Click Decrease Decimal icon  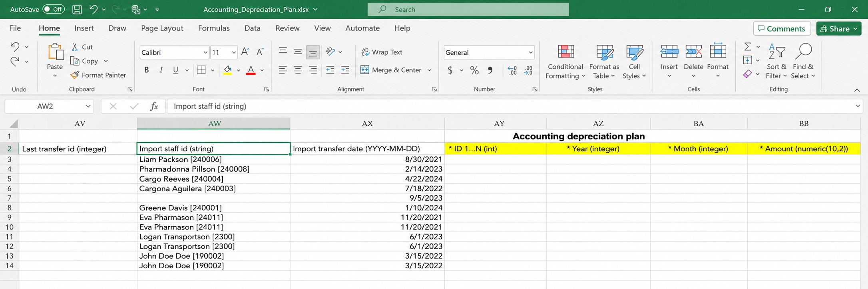pyautogui.click(x=528, y=70)
